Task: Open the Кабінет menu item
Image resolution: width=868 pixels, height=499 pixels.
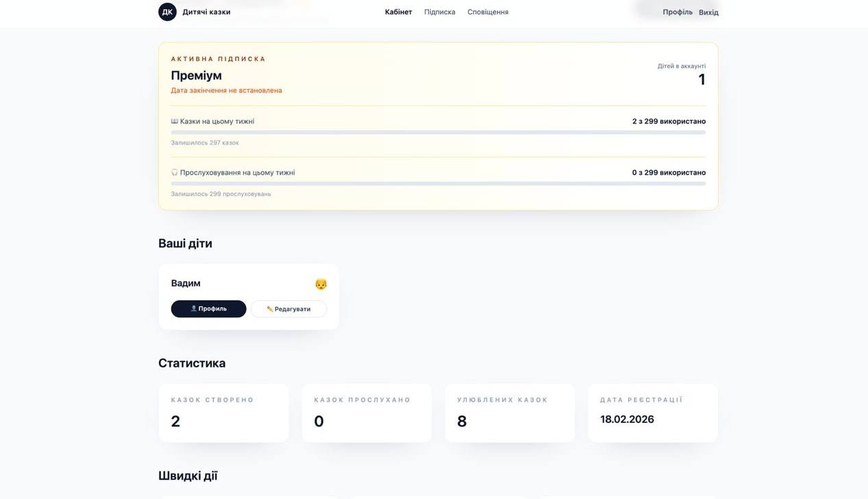Action: click(x=399, y=10)
